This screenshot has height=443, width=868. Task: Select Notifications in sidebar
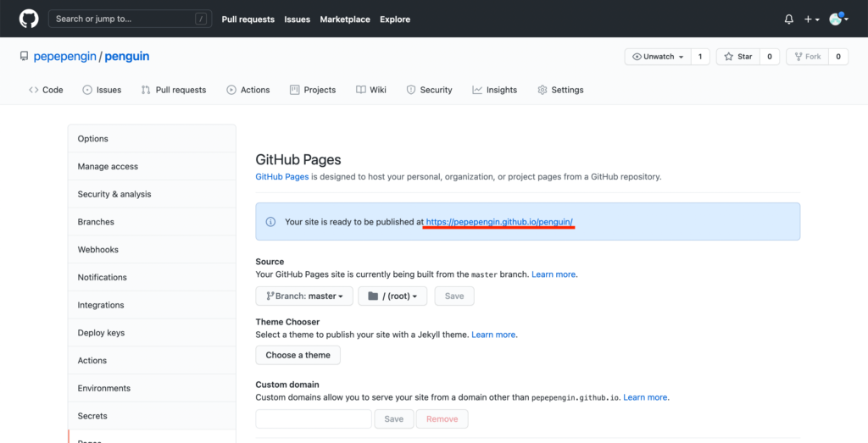pos(152,277)
